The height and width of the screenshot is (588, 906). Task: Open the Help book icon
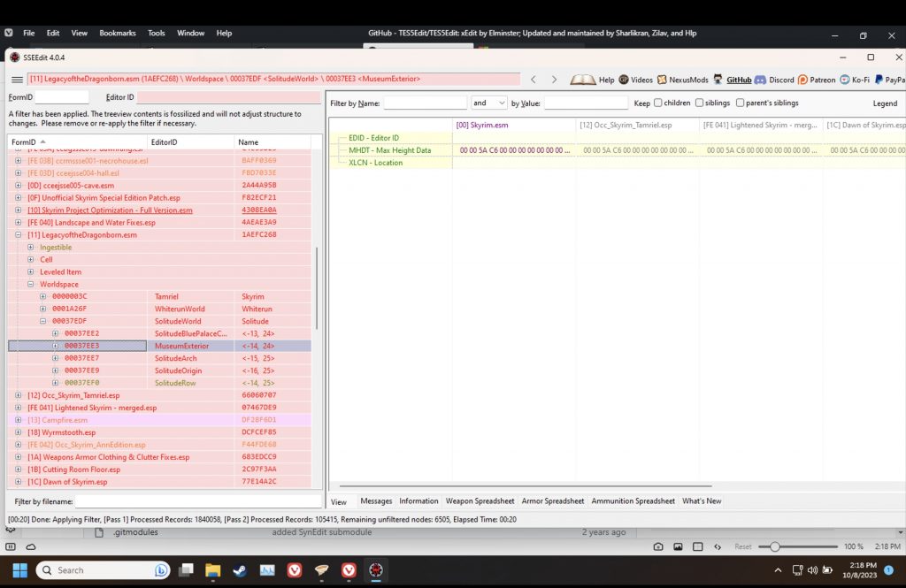[583, 80]
